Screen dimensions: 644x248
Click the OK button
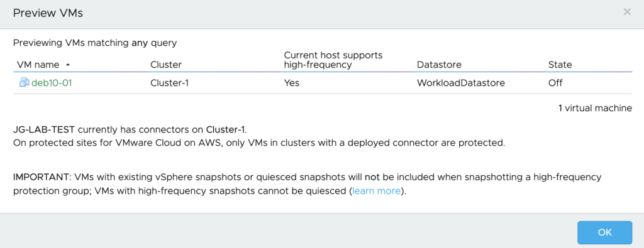tap(604, 232)
